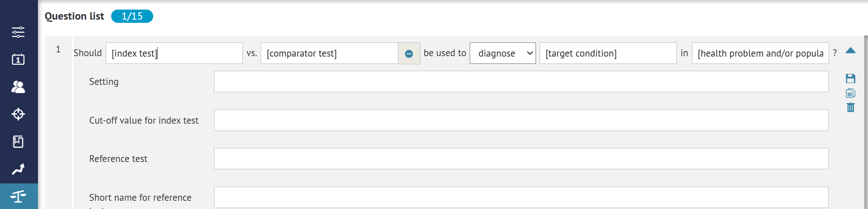This screenshot has height=209, width=868.
Task: Focus the Cut-off value for index test field
Action: point(521,120)
